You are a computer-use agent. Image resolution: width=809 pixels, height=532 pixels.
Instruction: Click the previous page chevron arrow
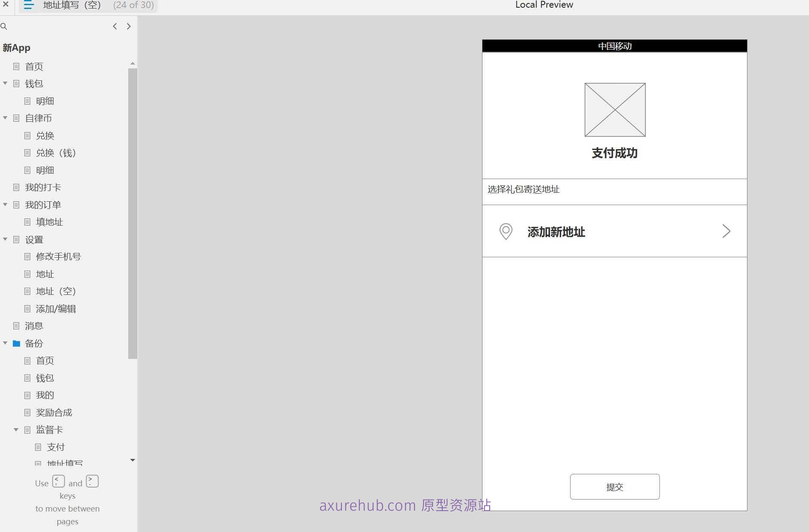point(115,26)
